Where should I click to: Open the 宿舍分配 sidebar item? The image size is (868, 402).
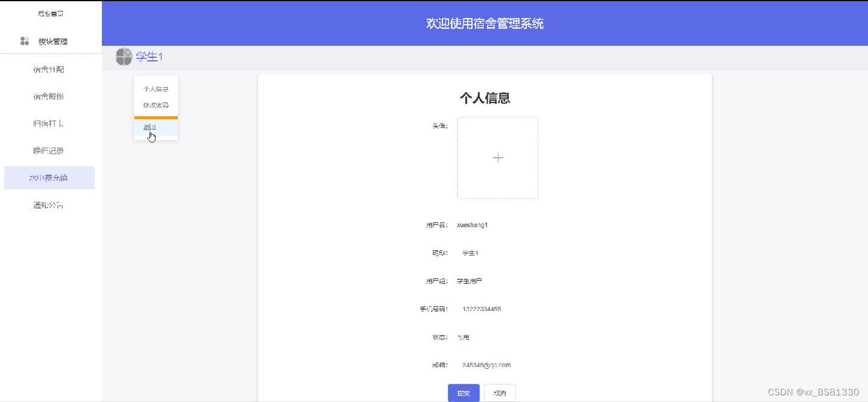tap(49, 69)
